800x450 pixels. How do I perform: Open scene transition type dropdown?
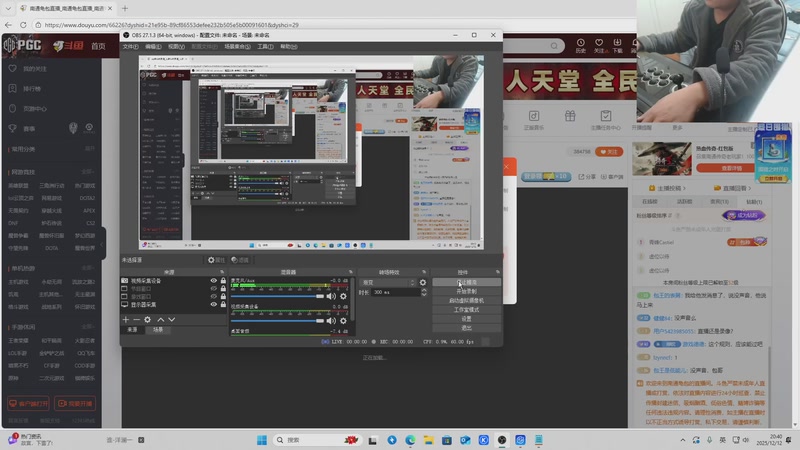(388, 282)
